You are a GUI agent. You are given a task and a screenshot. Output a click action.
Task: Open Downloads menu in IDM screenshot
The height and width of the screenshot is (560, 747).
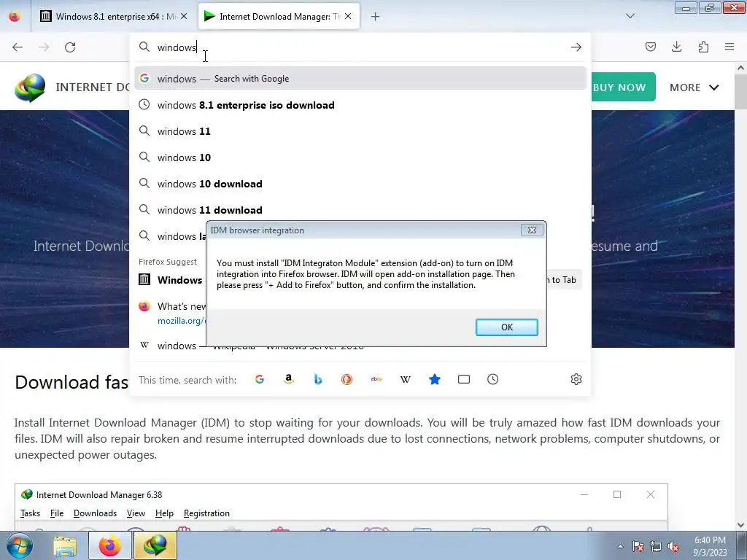(95, 513)
